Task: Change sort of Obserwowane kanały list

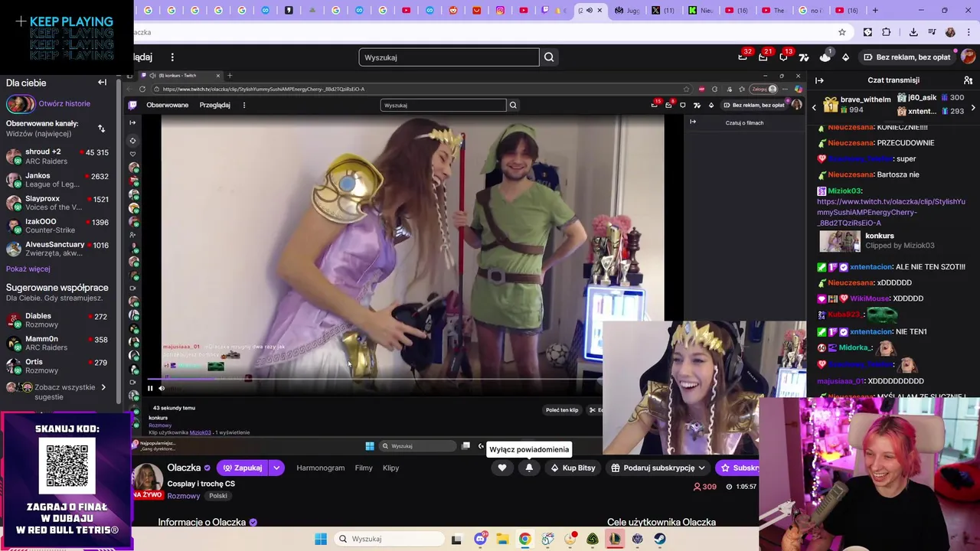Action: coord(101,129)
